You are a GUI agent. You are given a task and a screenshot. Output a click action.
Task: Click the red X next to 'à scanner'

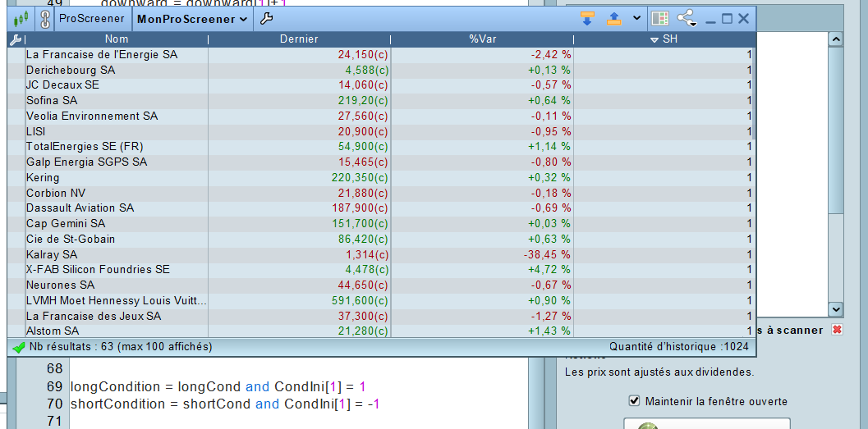pyautogui.click(x=838, y=330)
